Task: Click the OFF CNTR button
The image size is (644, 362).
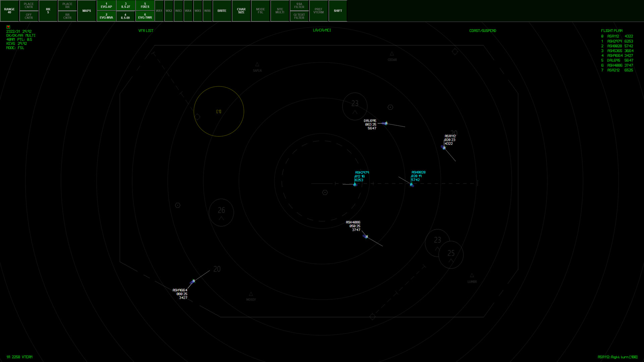Action: 29,16
